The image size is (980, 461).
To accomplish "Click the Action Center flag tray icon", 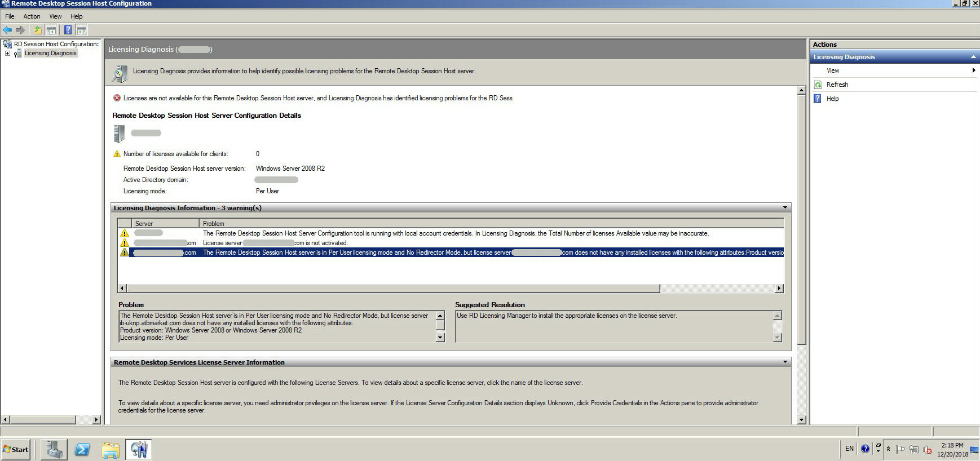I will 900,449.
